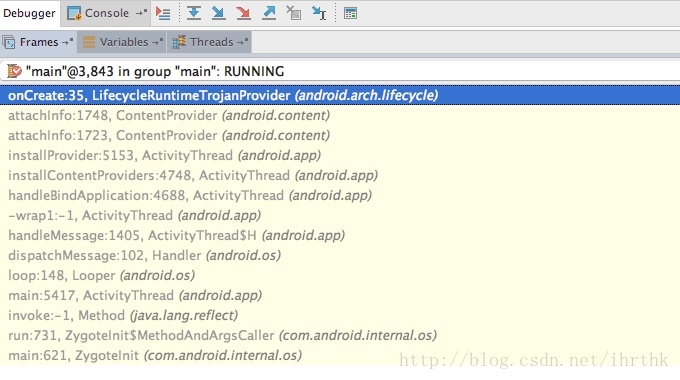680x380 pixels.
Task: Select frame run:731, ZygoteInit$MethodAndArgsCaller
Action: pos(340,335)
